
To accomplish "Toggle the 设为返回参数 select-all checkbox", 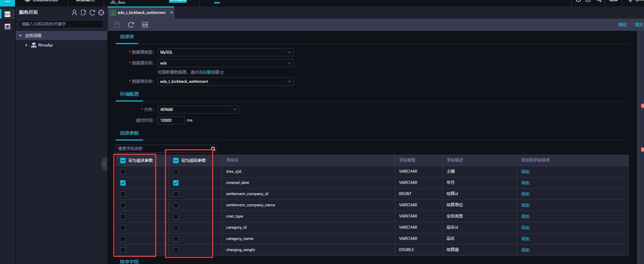I will tap(176, 161).
